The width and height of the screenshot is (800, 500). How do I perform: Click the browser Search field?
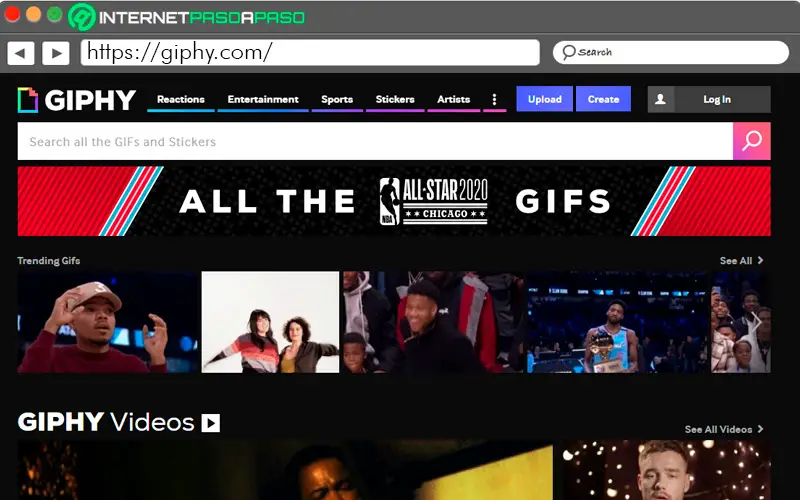(671, 52)
